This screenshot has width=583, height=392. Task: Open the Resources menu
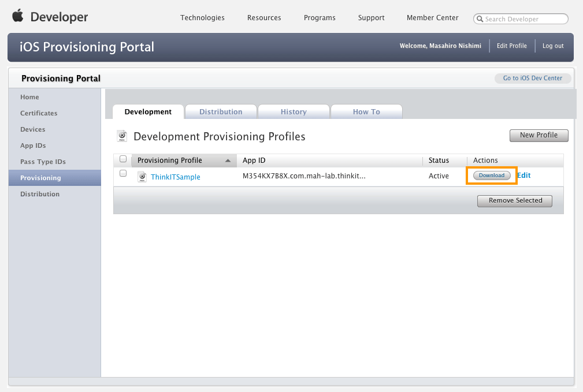(x=264, y=18)
